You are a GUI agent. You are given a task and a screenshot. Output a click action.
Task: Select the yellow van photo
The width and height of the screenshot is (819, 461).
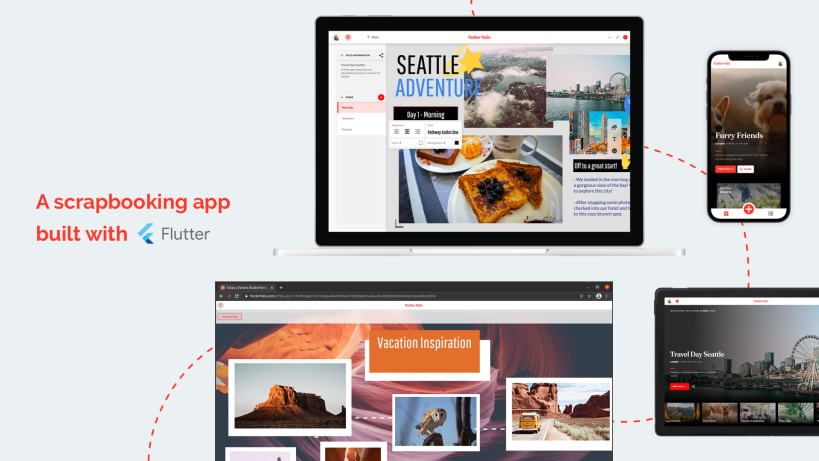(560, 412)
